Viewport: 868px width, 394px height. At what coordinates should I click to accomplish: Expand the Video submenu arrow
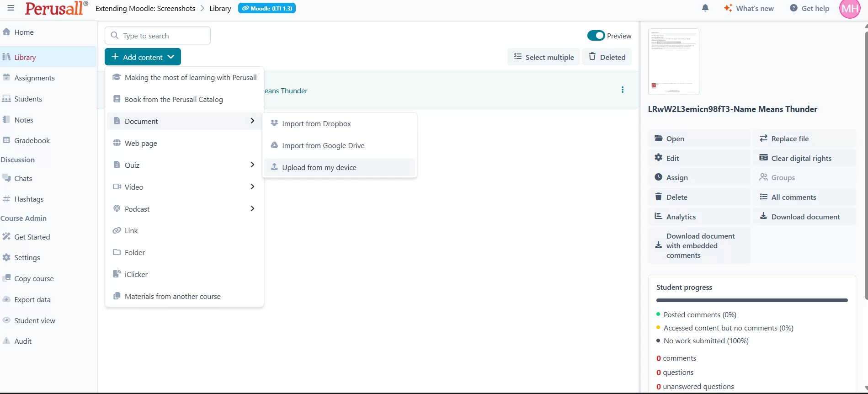pos(252,186)
